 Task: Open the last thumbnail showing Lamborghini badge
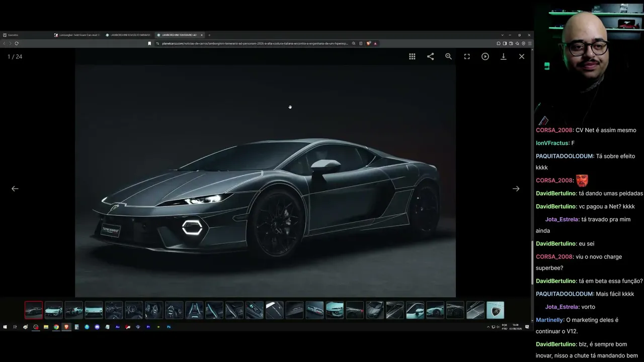(x=495, y=310)
